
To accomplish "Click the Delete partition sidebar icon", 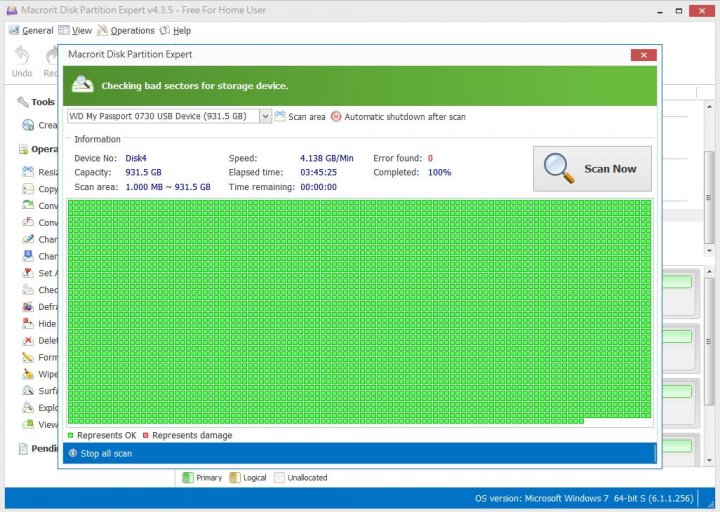I will (x=28, y=341).
